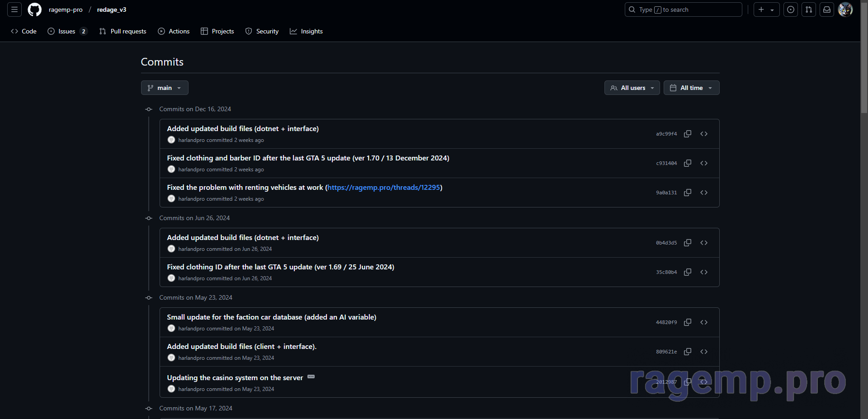The height and width of the screenshot is (419, 868).
Task: Browse repository at commit c931404
Action: pos(704,163)
